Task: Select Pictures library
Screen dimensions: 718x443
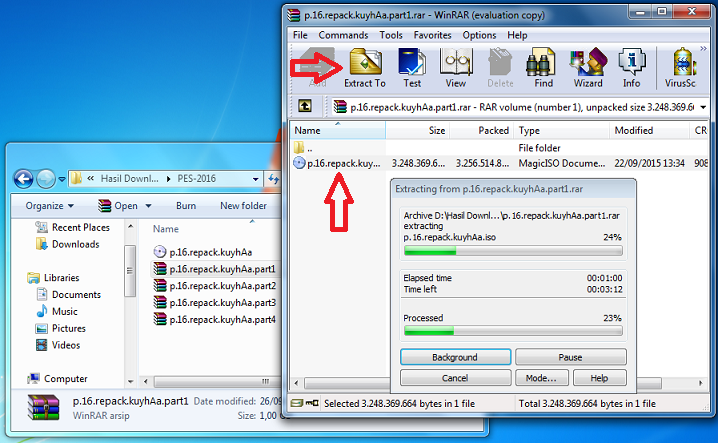Action: 61,328
